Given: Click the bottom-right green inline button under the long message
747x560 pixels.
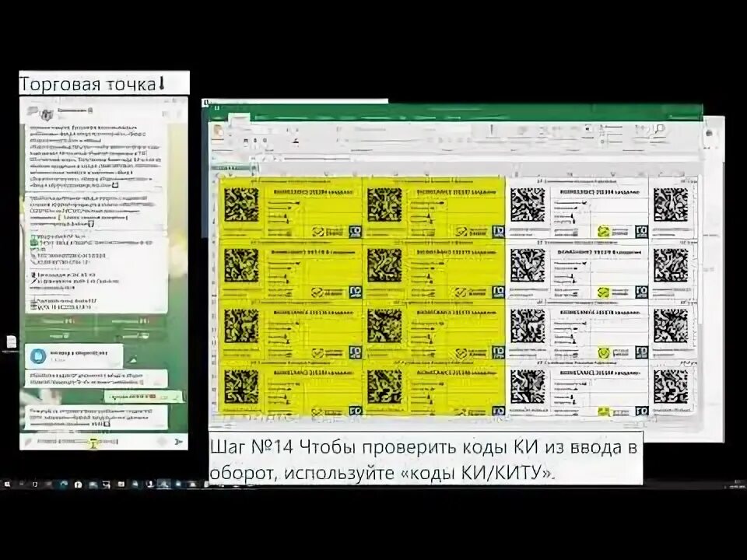Looking at the screenshot, I should coord(132,335).
